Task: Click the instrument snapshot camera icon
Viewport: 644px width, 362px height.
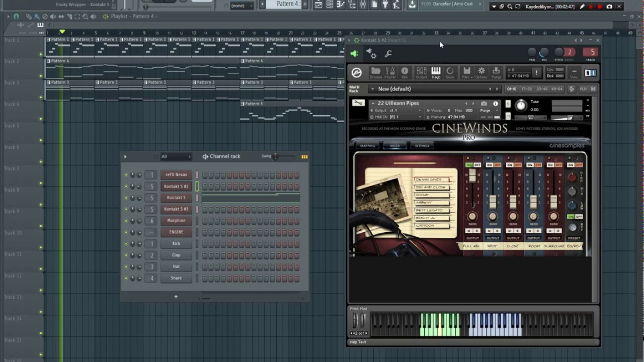Action: click(484, 104)
